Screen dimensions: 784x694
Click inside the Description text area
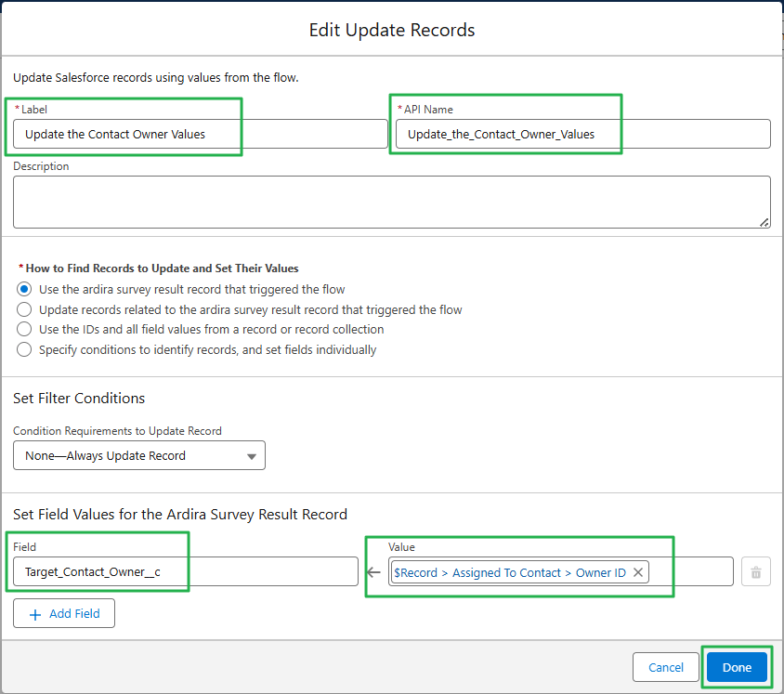(x=391, y=202)
